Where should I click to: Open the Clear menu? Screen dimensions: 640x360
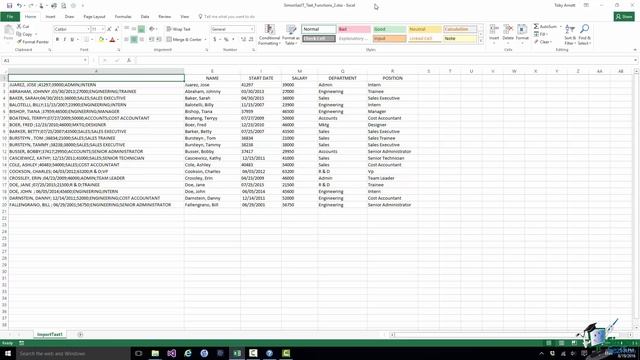[x=543, y=42]
